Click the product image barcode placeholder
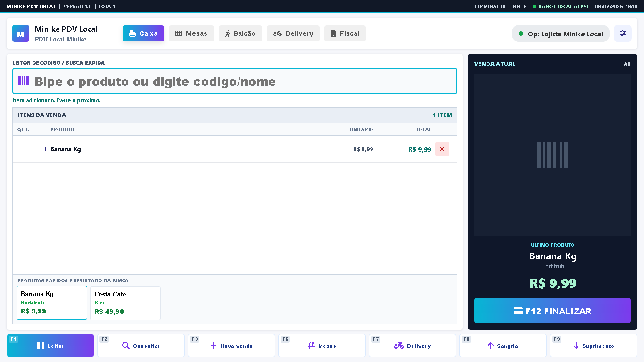 tap(553, 155)
